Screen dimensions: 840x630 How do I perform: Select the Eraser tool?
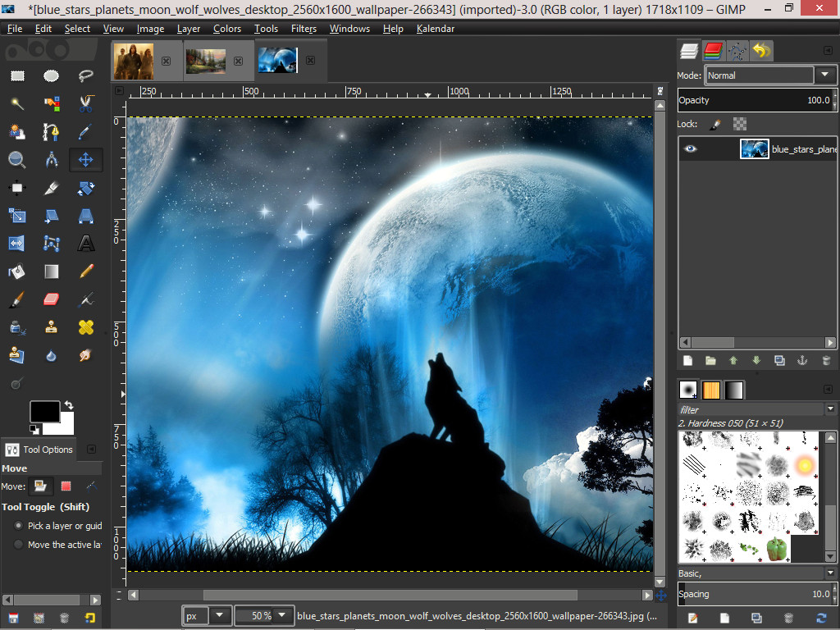pos(52,299)
